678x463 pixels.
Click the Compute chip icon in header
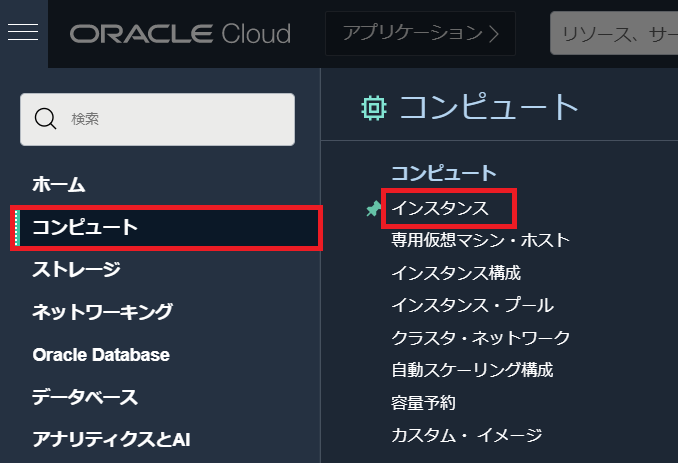coord(373,107)
